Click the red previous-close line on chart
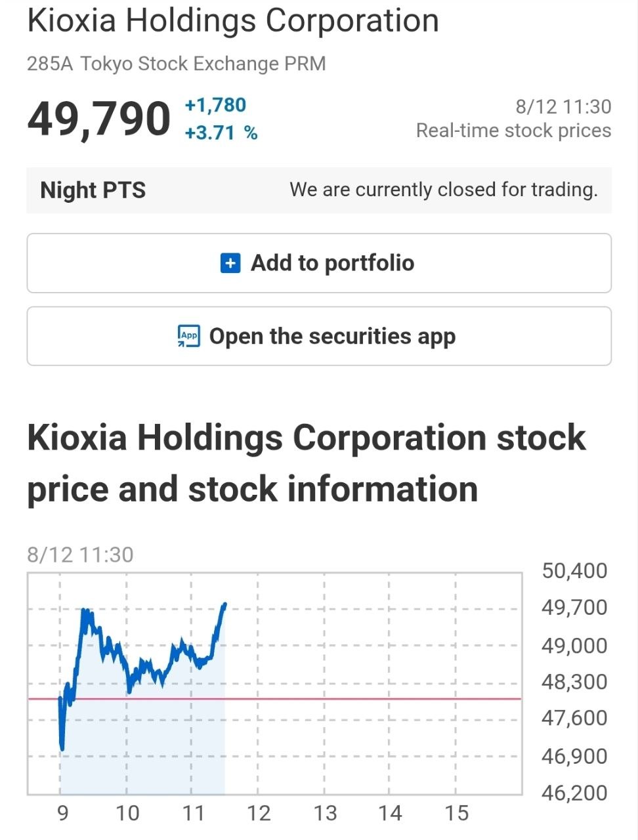Image resolution: width=638 pixels, height=840 pixels. click(368, 699)
